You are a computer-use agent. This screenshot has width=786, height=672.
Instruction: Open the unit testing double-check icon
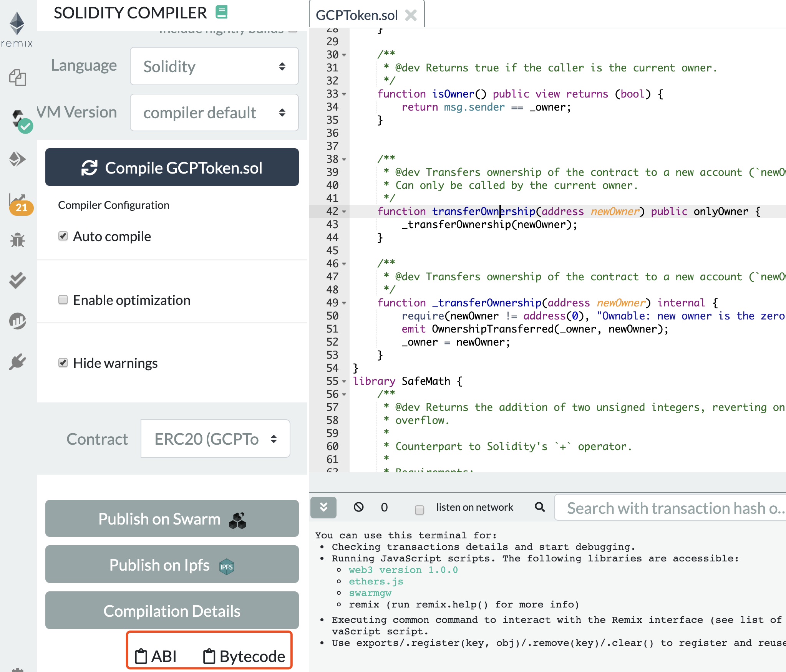(x=17, y=280)
